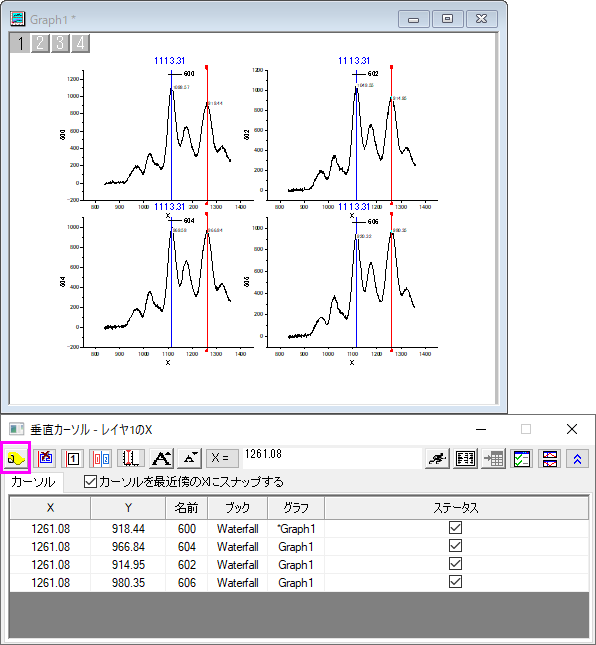Click the single cursor '1' icon
Image resolution: width=596 pixels, height=645 pixels.
(x=73, y=458)
